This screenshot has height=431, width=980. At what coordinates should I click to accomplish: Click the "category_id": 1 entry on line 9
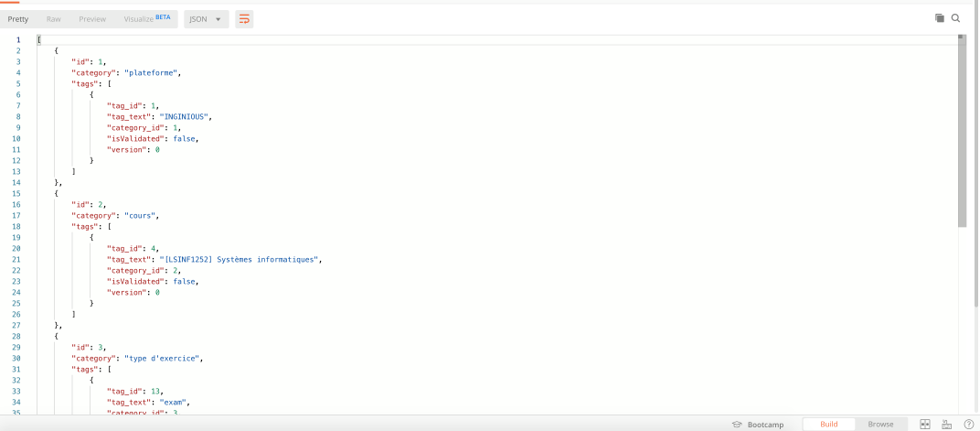[144, 127]
